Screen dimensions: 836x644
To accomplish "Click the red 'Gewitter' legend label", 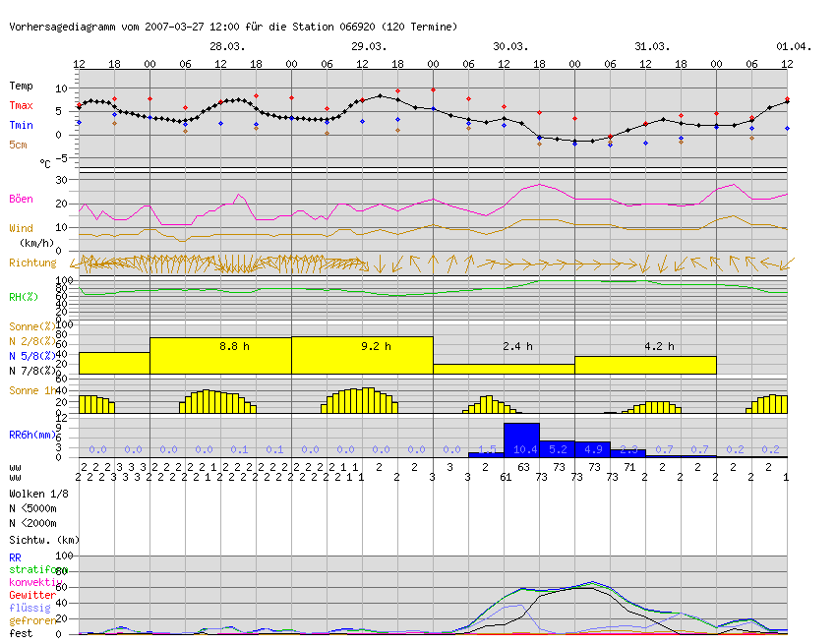I will (32, 596).
